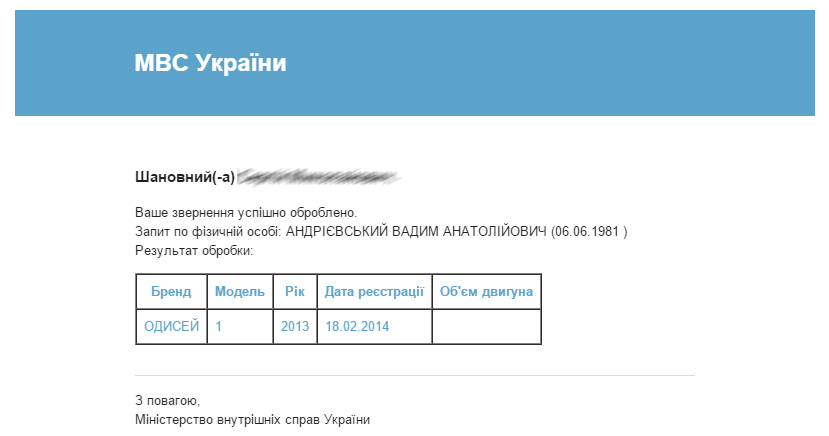Screen dimensions: 829x436
Task: Click the registration date 18.02.2014
Action: [357, 327]
